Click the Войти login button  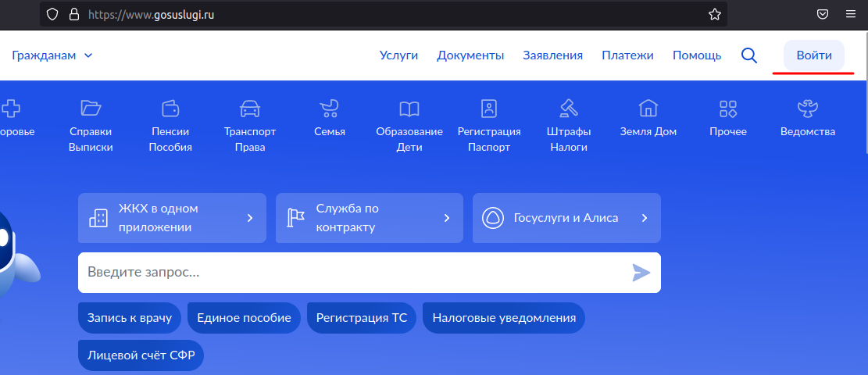pyautogui.click(x=814, y=55)
